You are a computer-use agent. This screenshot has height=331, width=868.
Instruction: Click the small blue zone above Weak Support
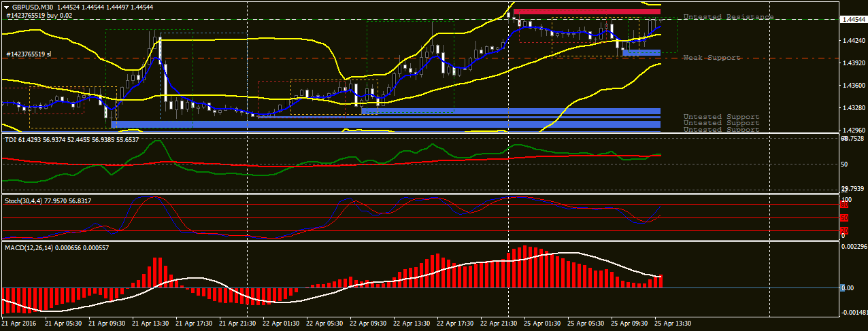pos(641,52)
